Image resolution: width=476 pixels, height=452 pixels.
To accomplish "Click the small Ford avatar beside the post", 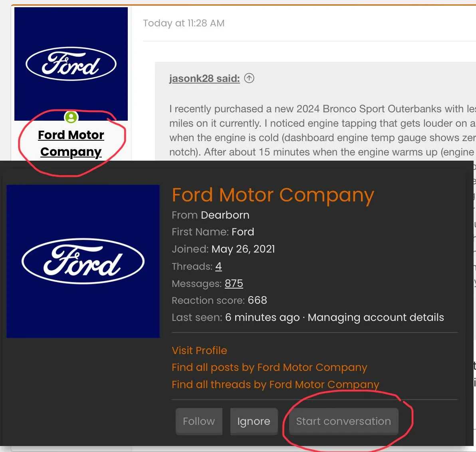I will tap(71, 64).
